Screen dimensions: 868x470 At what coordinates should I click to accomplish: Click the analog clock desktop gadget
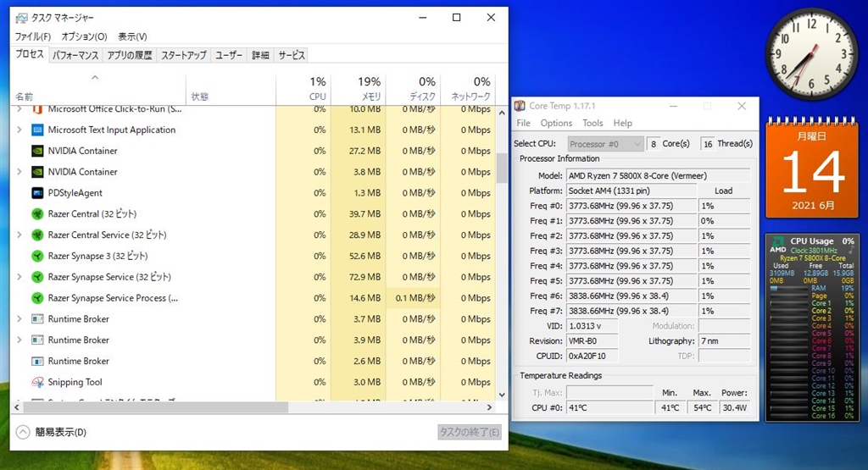point(811,54)
